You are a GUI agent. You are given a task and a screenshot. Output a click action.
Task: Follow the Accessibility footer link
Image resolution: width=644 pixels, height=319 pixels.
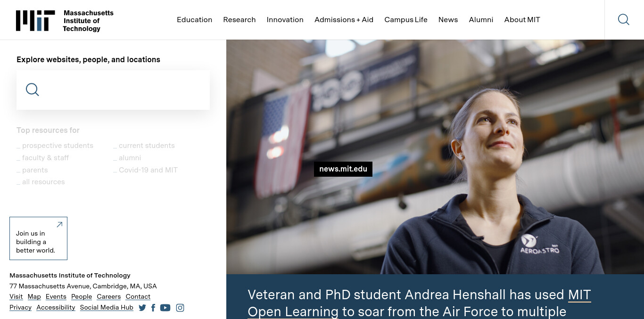point(56,308)
